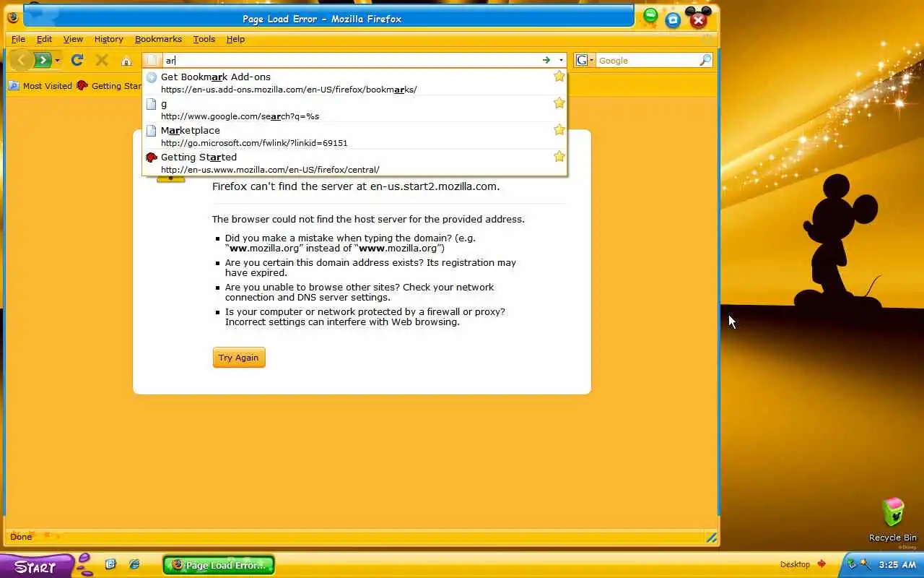Image resolution: width=924 pixels, height=578 pixels.
Task: Open the Start menu
Action: 36,566
